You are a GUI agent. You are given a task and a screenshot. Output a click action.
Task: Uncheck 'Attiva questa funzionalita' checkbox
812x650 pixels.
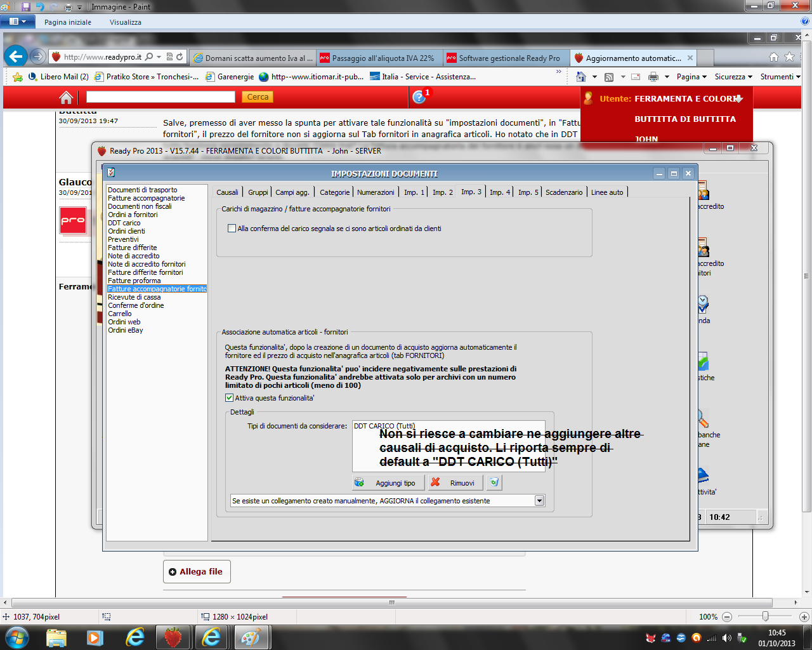(x=230, y=398)
